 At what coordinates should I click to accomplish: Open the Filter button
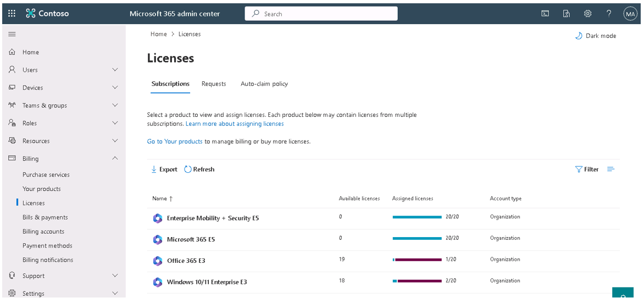point(587,169)
